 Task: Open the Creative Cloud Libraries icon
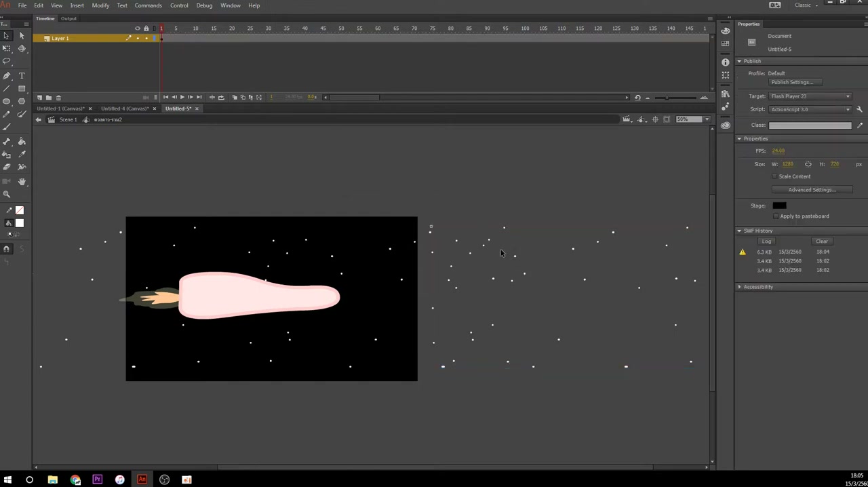coord(726,125)
